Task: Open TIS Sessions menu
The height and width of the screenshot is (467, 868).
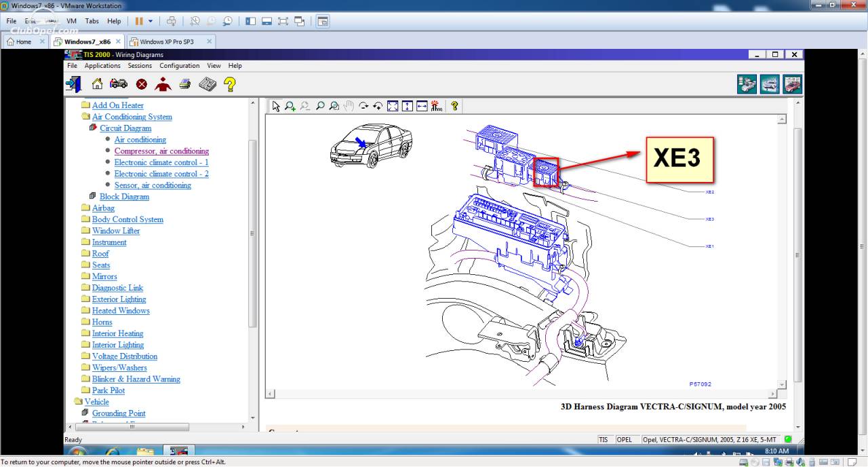Action: (140, 66)
